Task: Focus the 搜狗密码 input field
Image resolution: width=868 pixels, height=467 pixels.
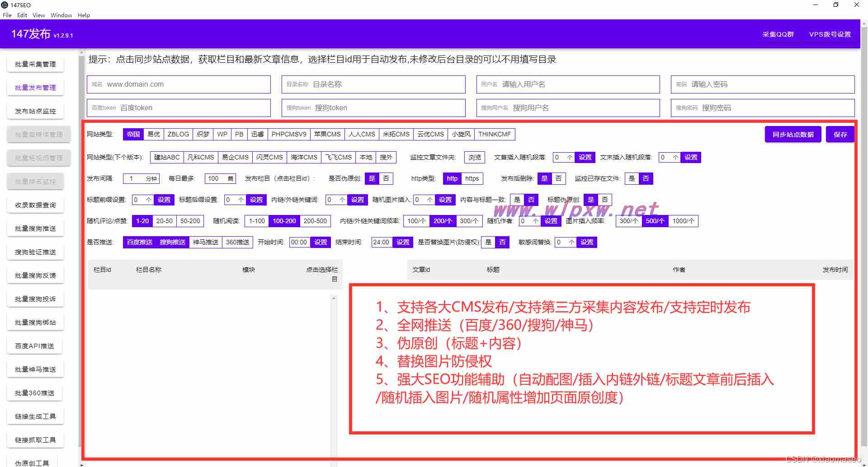Action: [x=763, y=108]
